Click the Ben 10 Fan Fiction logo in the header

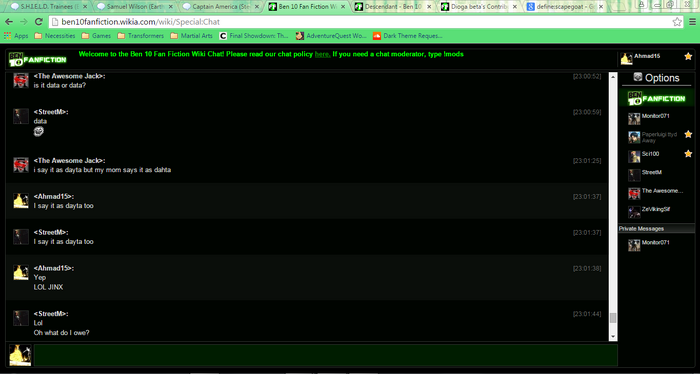(x=37, y=59)
